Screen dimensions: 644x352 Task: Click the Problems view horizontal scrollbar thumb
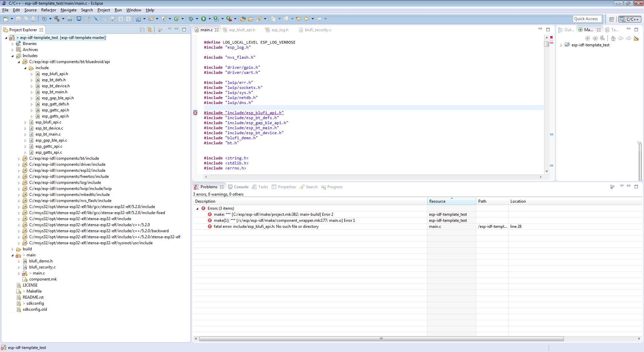(x=381, y=339)
